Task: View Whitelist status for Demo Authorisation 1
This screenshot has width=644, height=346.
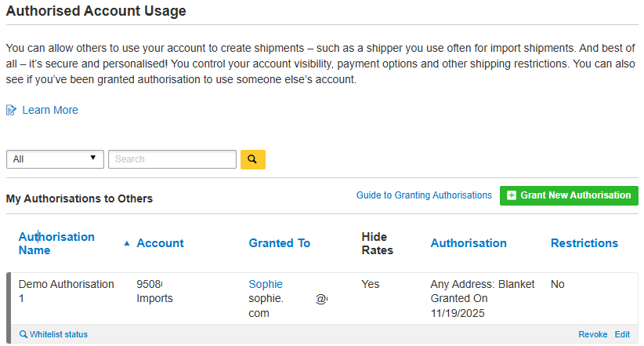Action: 59,335
